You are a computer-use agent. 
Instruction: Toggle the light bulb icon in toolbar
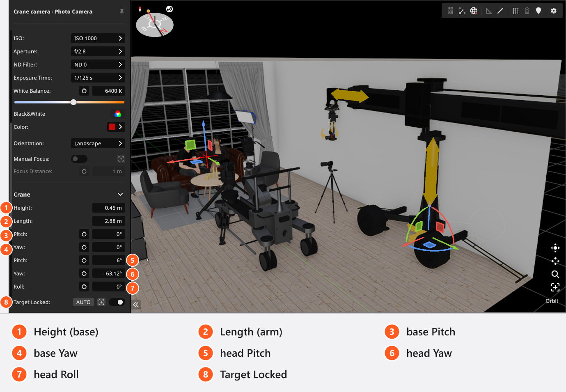(539, 11)
